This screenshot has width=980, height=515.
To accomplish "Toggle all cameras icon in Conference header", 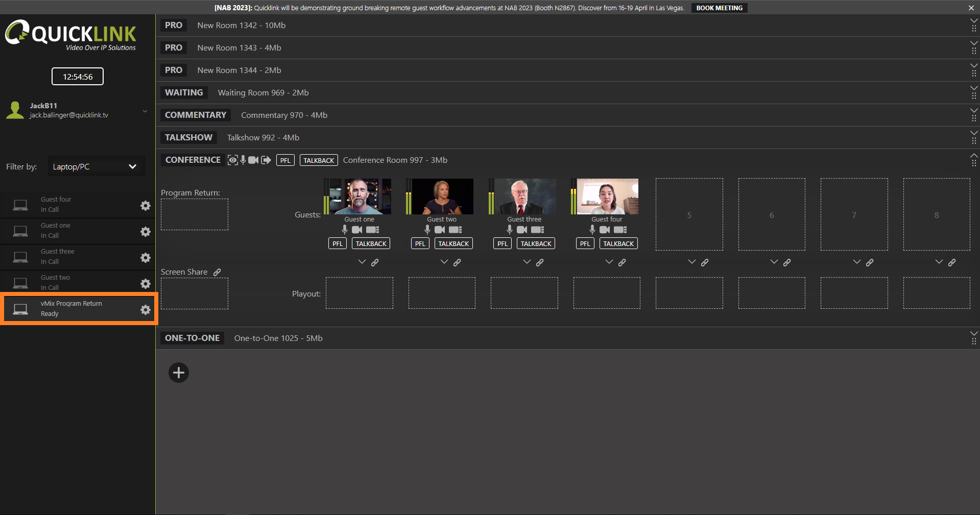I will pos(253,160).
